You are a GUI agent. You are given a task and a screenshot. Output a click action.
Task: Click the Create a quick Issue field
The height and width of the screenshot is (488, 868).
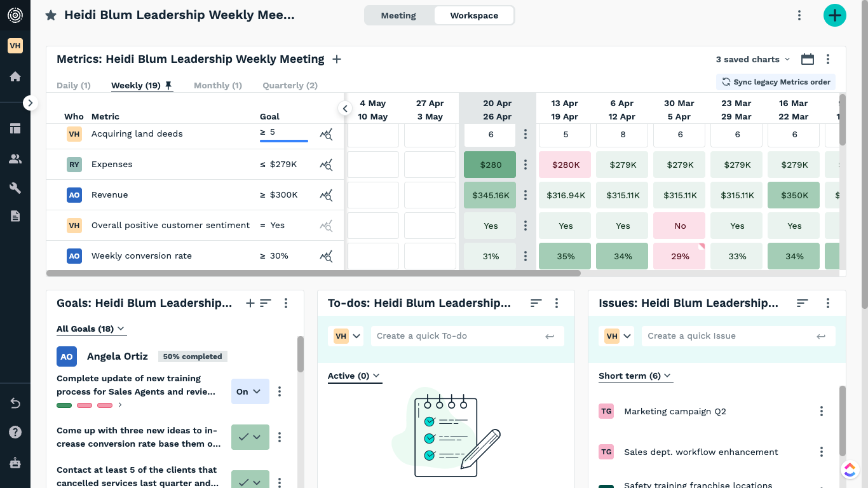738,336
